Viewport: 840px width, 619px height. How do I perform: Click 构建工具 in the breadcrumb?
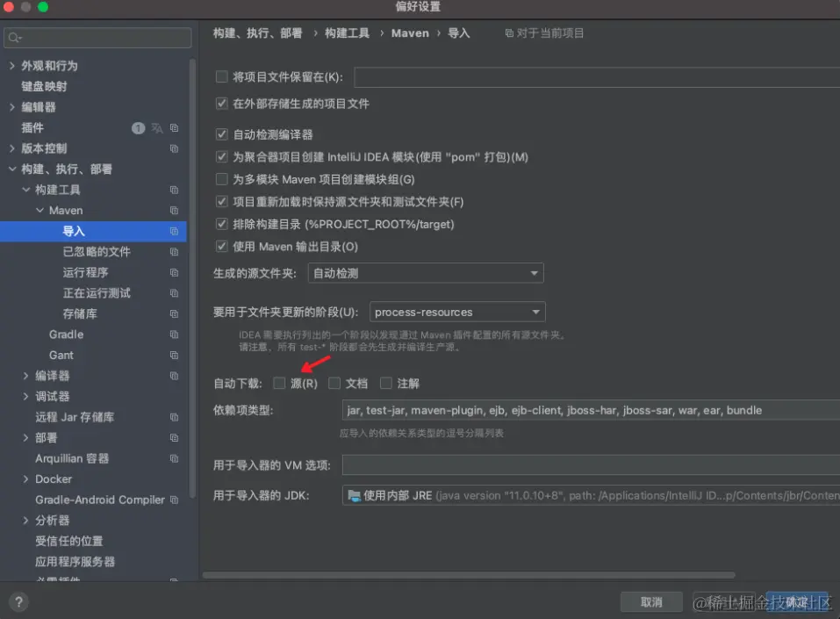[x=347, y=33]
